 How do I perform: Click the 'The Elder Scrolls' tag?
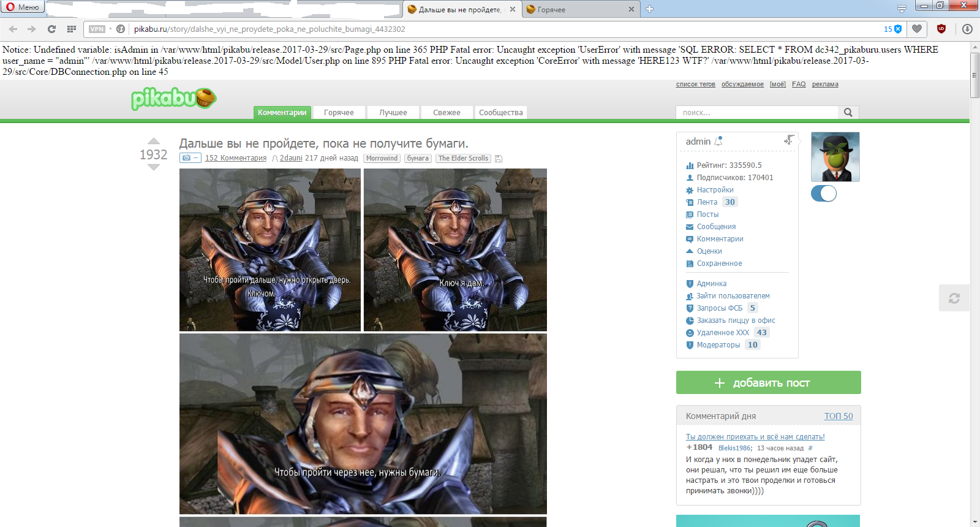463,158
